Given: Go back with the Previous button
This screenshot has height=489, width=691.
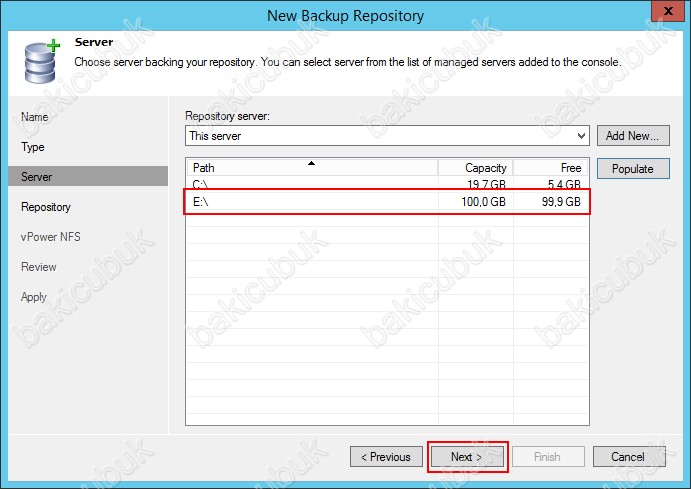Looking at the screenshot, I should pos(386,457).
